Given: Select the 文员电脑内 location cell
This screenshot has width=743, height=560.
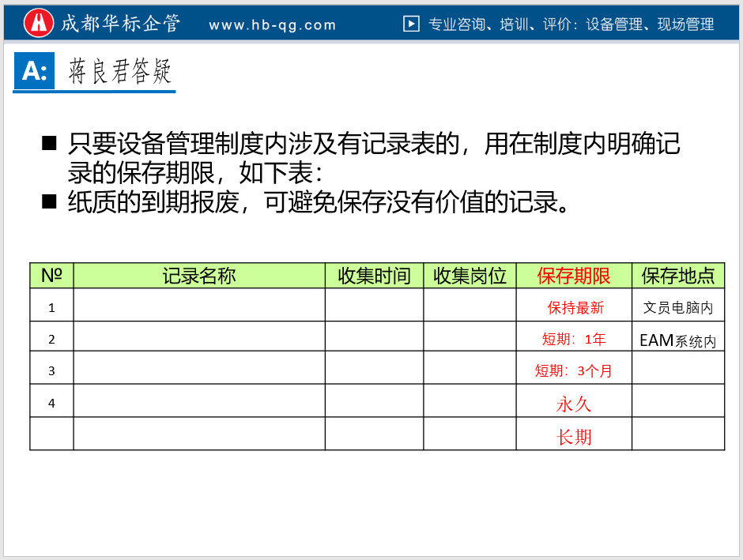Looking at the screenshot, I should (x=678, y=307).
